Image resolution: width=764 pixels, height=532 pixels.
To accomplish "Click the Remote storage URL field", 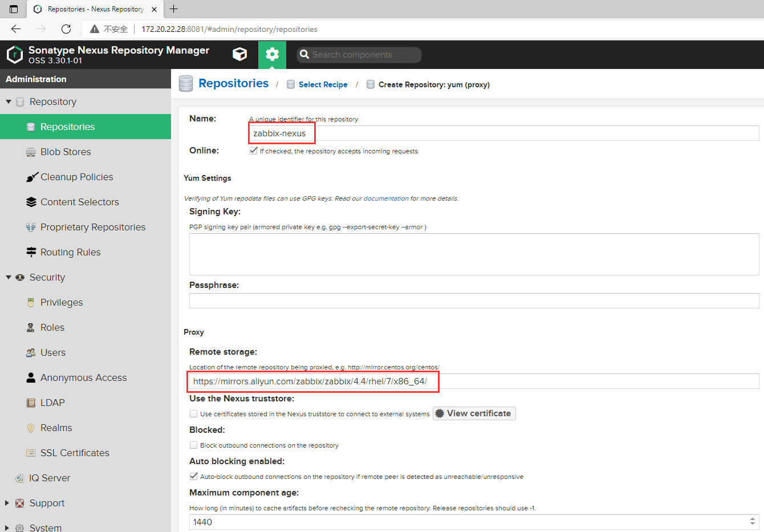I will 474,381.
